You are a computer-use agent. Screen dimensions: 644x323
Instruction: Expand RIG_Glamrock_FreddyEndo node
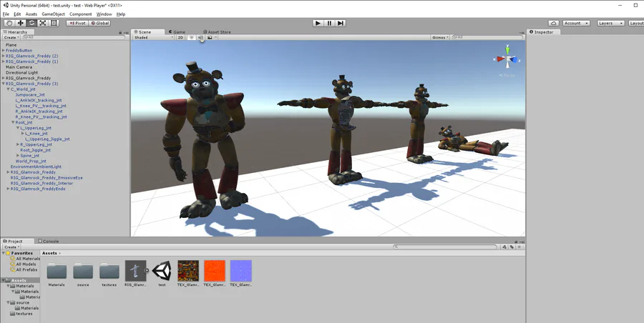coord(8,189)
